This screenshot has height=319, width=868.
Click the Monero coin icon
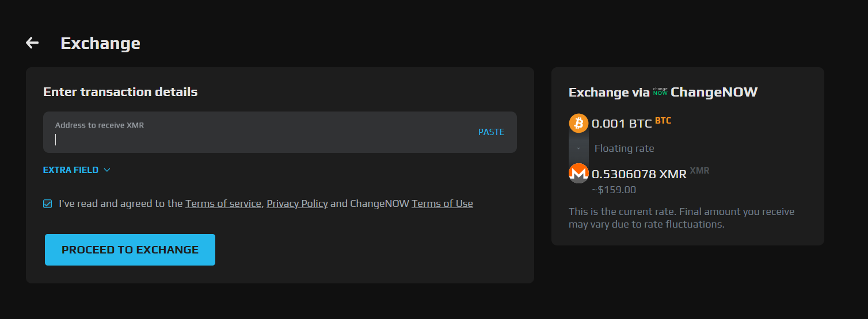coord(578,173)
